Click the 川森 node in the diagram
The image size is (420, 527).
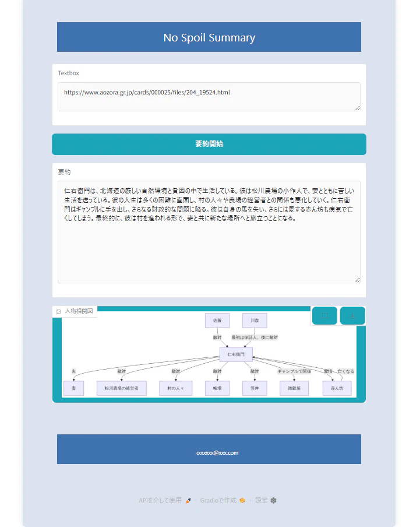point(255,321)
